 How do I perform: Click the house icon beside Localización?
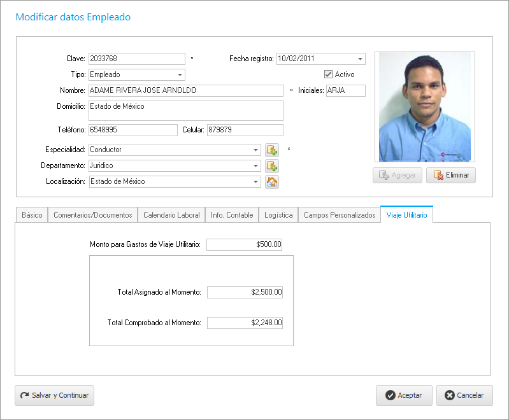click(x=272, y=182)
